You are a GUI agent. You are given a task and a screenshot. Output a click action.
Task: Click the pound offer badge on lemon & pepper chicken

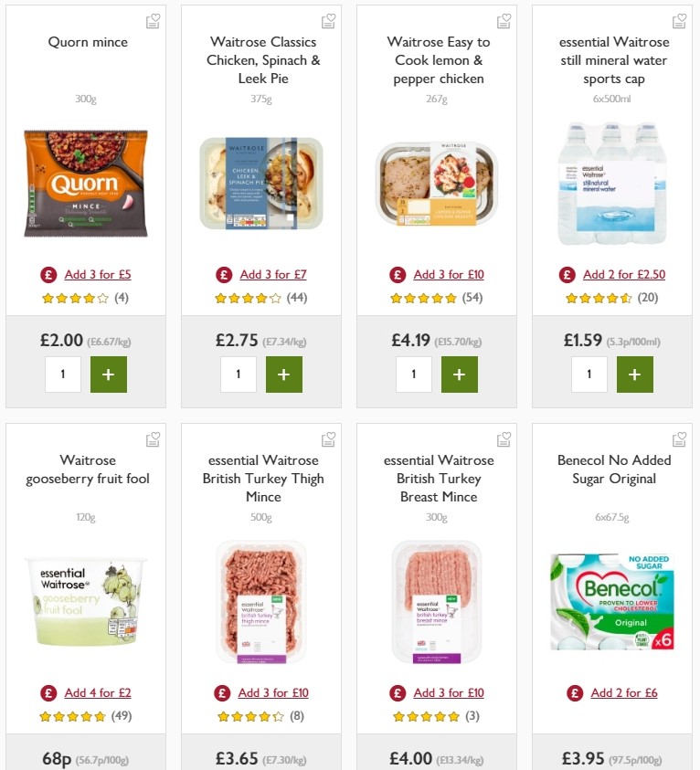[x=398, y=274]
